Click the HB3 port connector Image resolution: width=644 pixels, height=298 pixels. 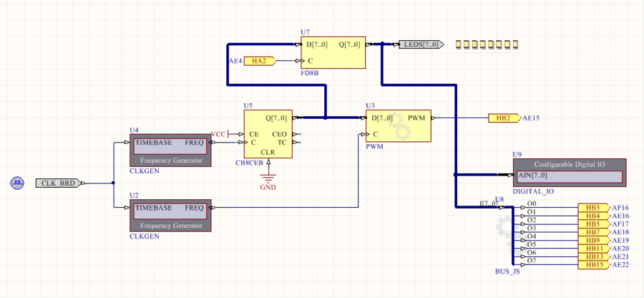(592, 207)
